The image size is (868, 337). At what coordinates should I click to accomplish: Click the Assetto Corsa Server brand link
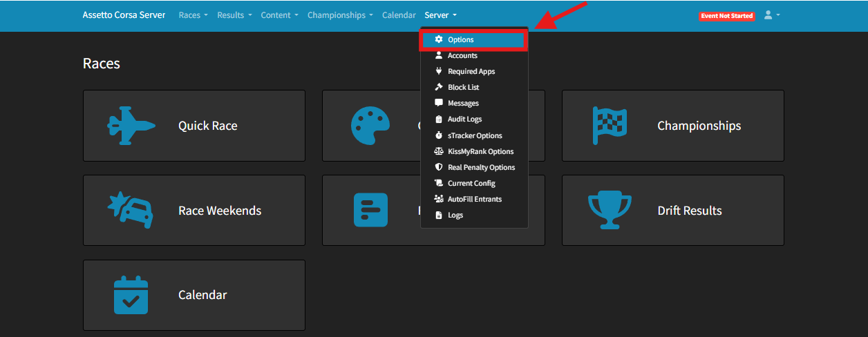pyautogui.click(x=124, y=15)
